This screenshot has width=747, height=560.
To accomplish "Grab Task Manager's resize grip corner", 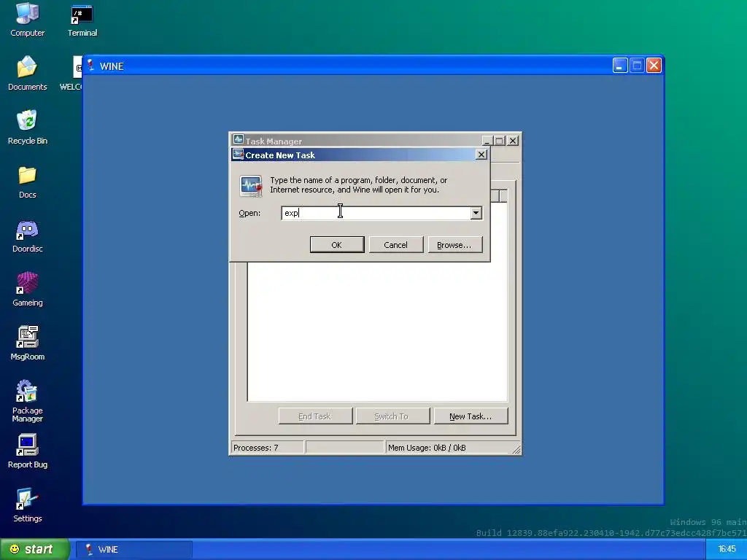I will [x=516, y=449].
